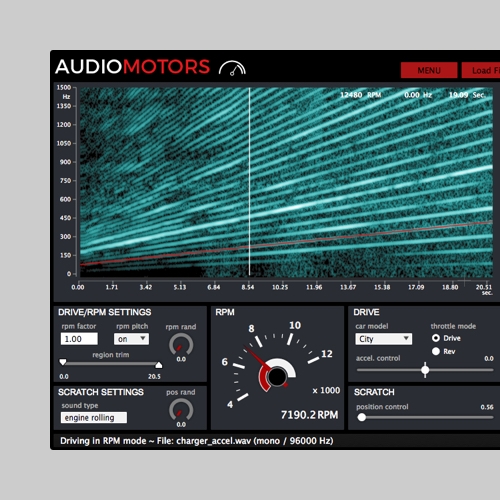
Task: Click the left region trim handle
Action: [x=63, y=362]
